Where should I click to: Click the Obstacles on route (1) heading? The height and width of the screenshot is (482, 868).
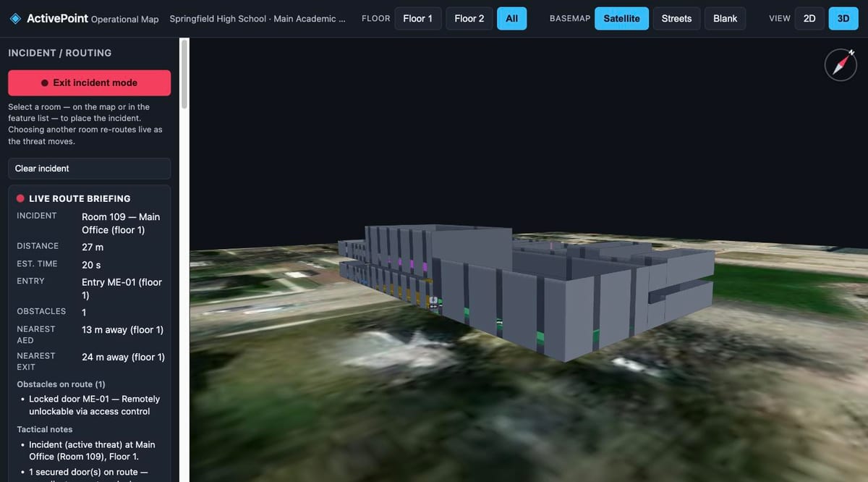pos(61,384)
